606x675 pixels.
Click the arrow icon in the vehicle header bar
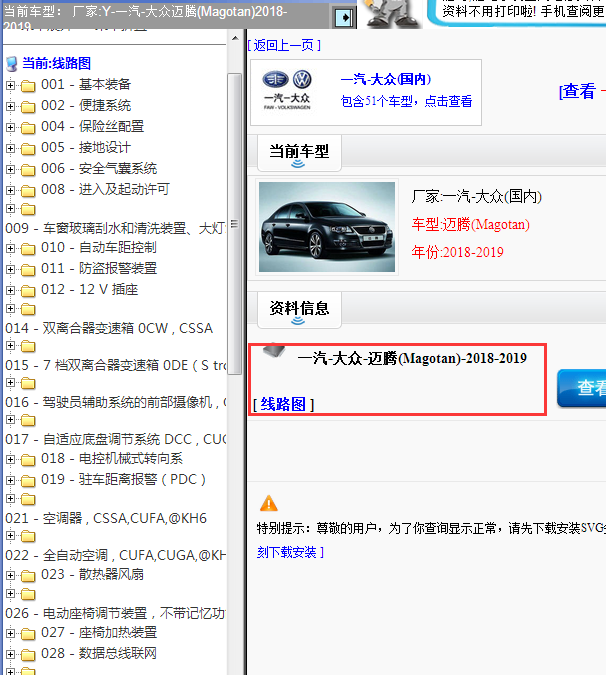343,18
